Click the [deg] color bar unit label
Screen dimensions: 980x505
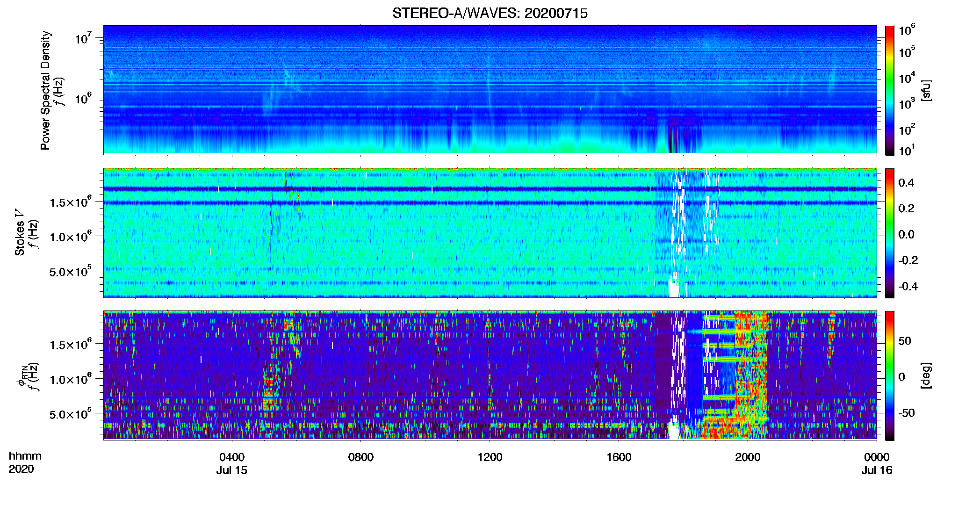click(926, 375)
